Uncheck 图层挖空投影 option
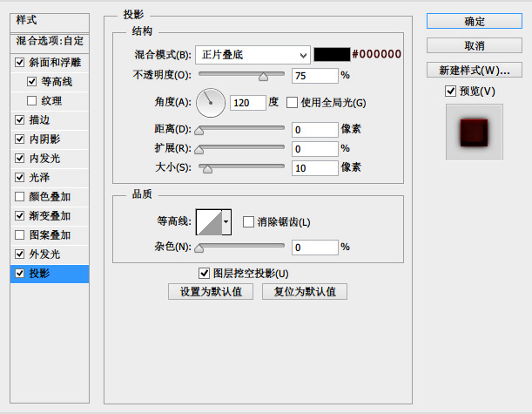The image size is (532, 414). 204,273
